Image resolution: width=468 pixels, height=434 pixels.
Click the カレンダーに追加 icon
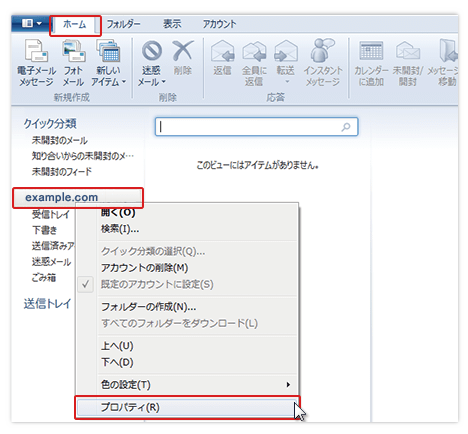[371, 50]
